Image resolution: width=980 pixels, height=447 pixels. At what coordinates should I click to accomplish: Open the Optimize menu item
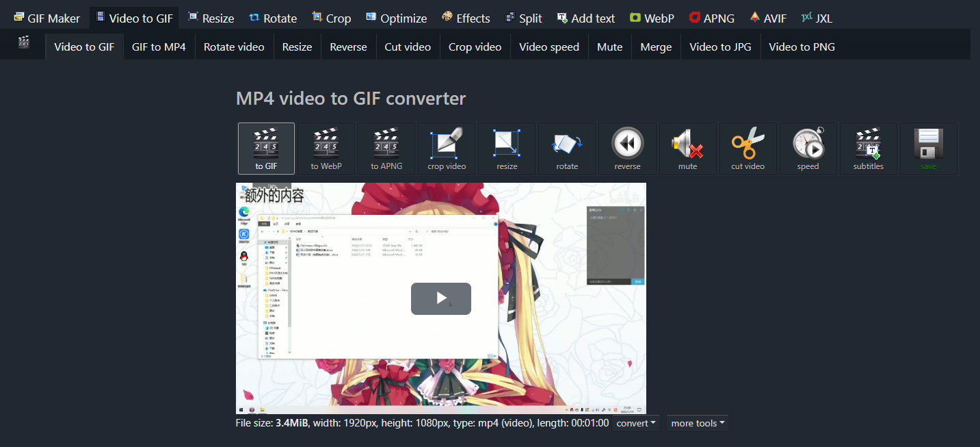[396, 18]
